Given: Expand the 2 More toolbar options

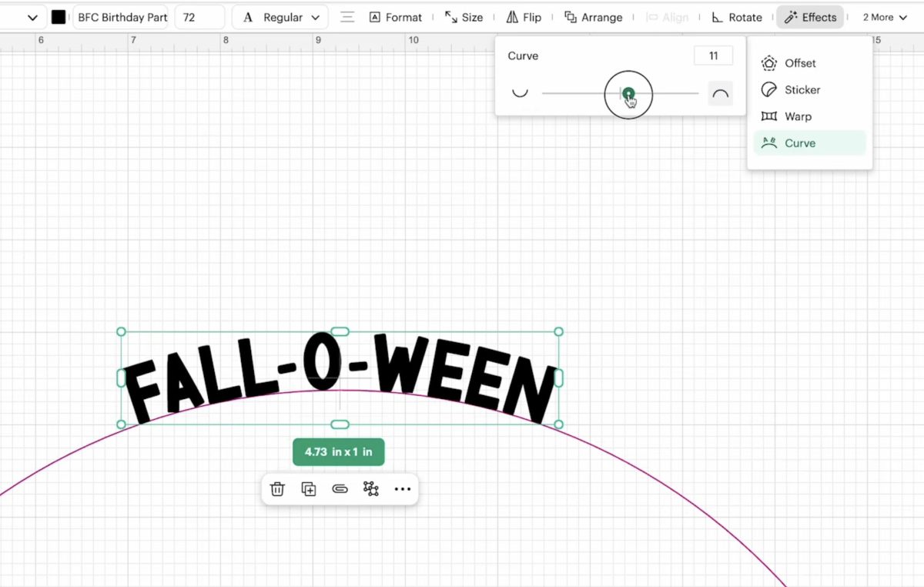Looking at the screenshot, I should click(885, 17).
